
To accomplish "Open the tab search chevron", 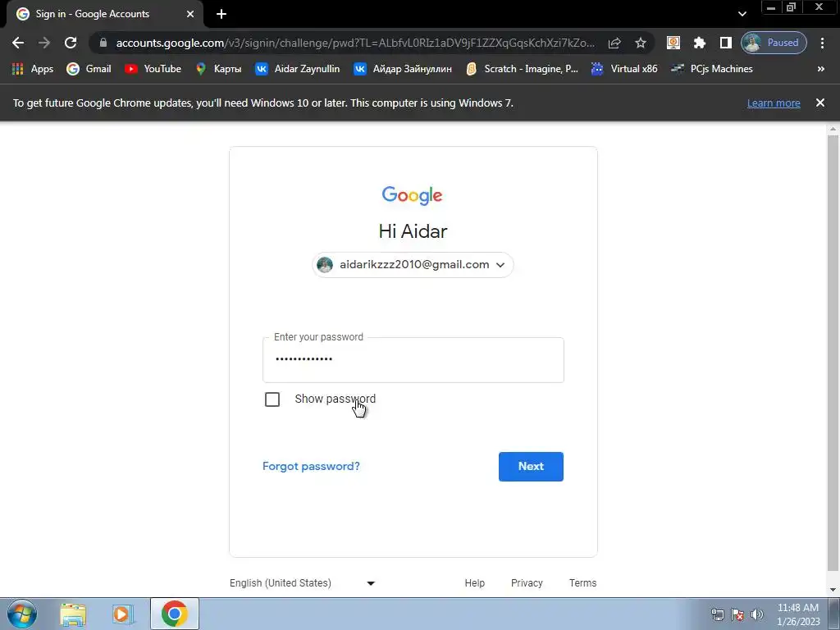I will [x=742, y=14].
